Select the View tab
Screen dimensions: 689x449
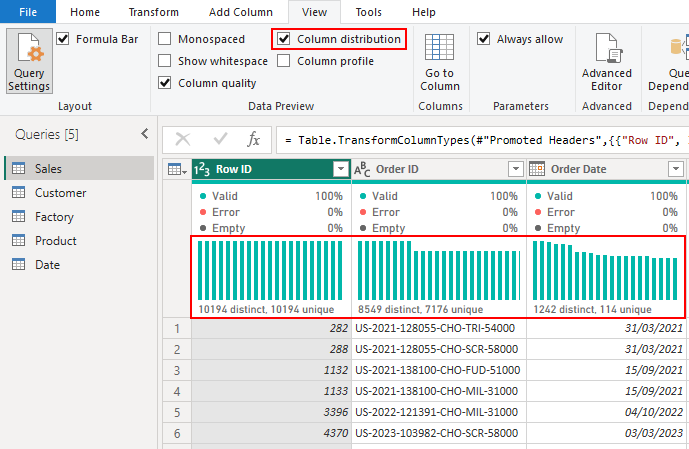[x=314, y=12]
